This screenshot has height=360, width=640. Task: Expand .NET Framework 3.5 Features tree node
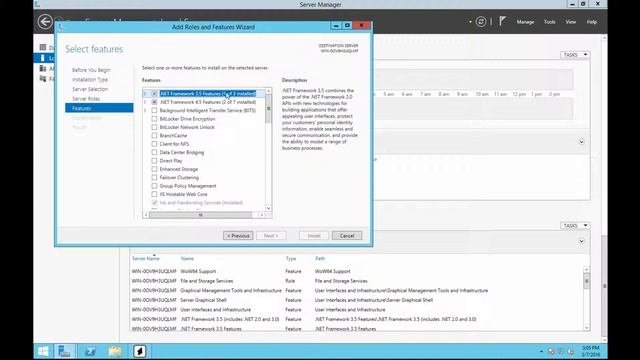[145, 93]
